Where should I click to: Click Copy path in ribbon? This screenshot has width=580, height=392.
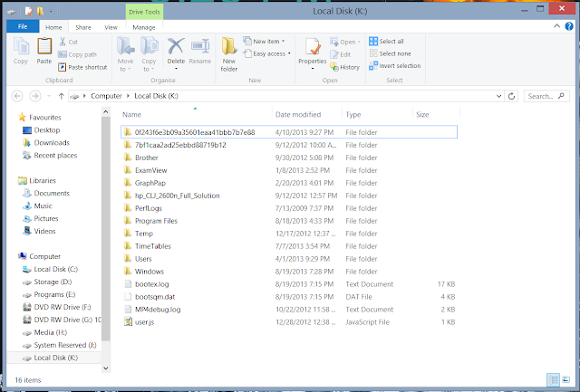[x=77, y=54]
